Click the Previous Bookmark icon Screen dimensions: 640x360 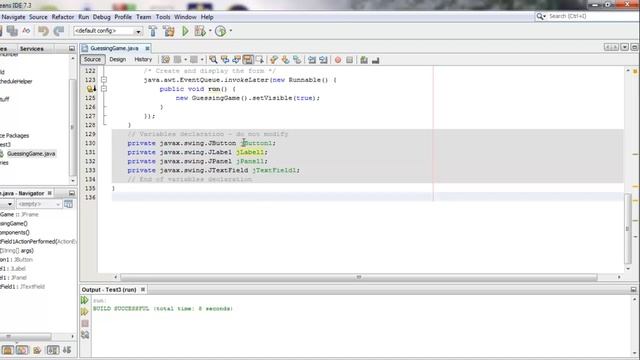click(274, 60)
